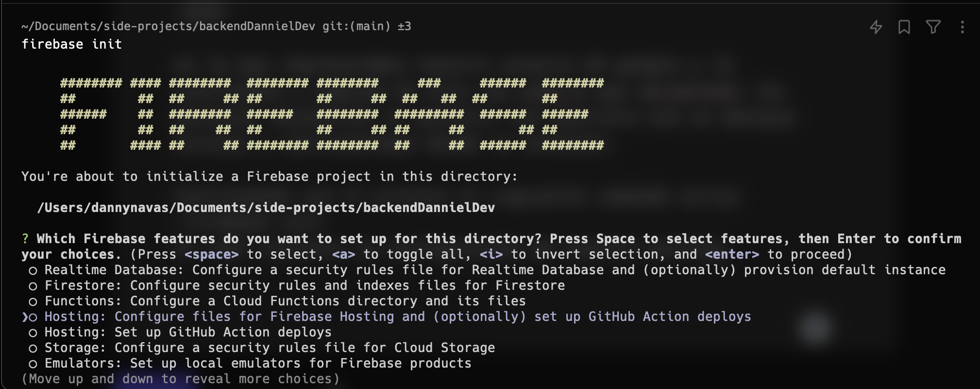Viewport: 980px width, 389px height.
Task: Open the three-dot more options menu
Action: coord(962,27)
